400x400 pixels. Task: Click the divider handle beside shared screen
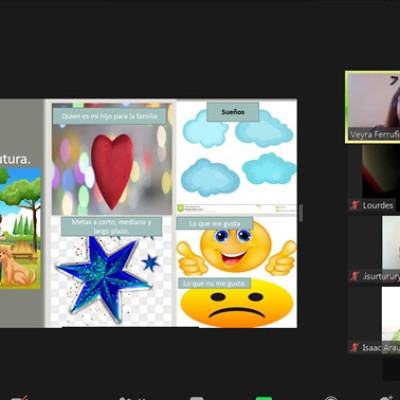pyautogui.click(x=301, y=213)
